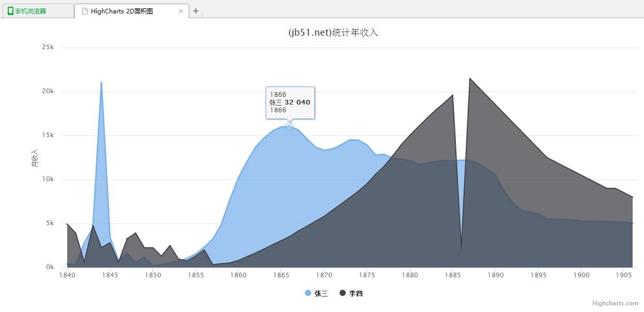Screen dimensions: 644x312
Task: Click the 李四 peak near 1887
Action: click(x=469, y=79)
